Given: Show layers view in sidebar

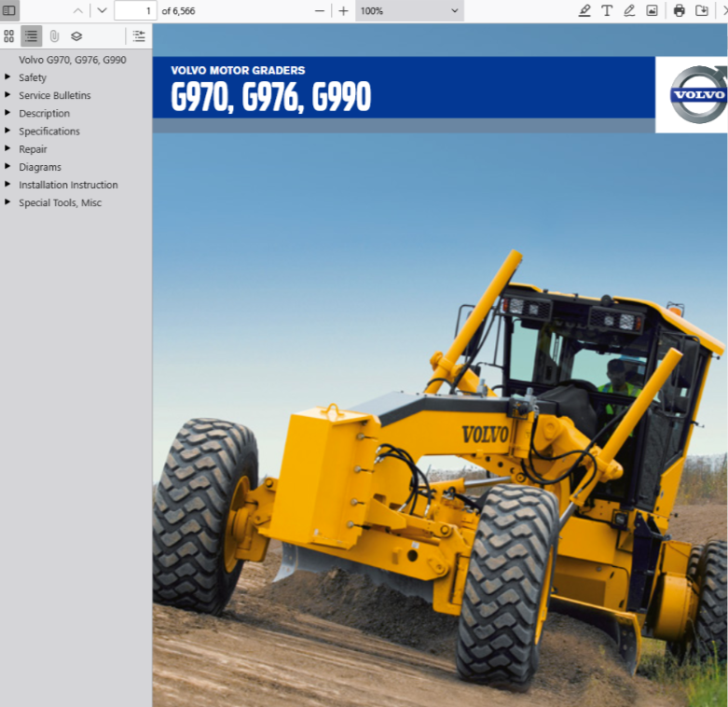Looking at the screenshot, I should pyautogui.click(x=76, y=36).
